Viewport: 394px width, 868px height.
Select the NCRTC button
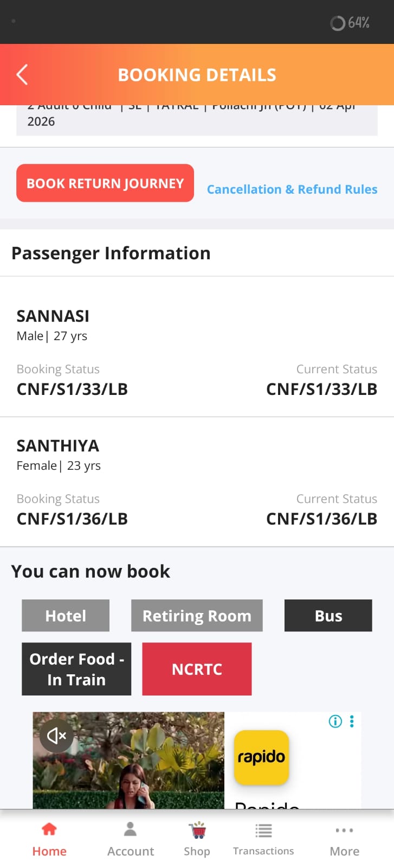197,669
